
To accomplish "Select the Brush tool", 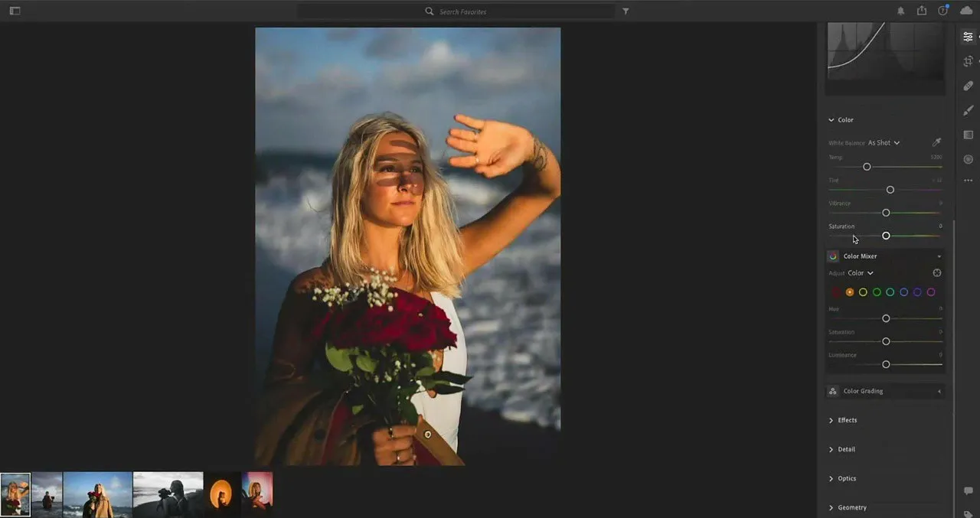I will [968, 110].
